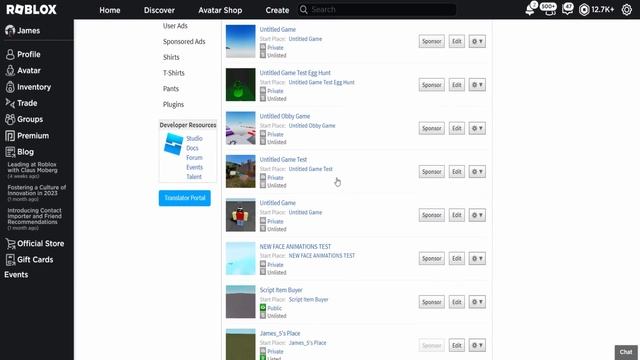Select T-Shirts category
The image size is (640, 360).
click(174, 73)
